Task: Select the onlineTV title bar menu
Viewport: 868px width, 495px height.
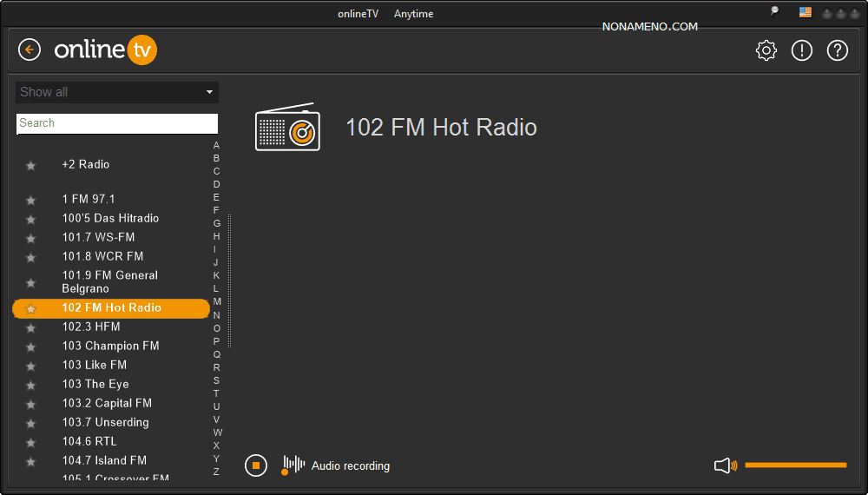Action: (x=358, y=14)
